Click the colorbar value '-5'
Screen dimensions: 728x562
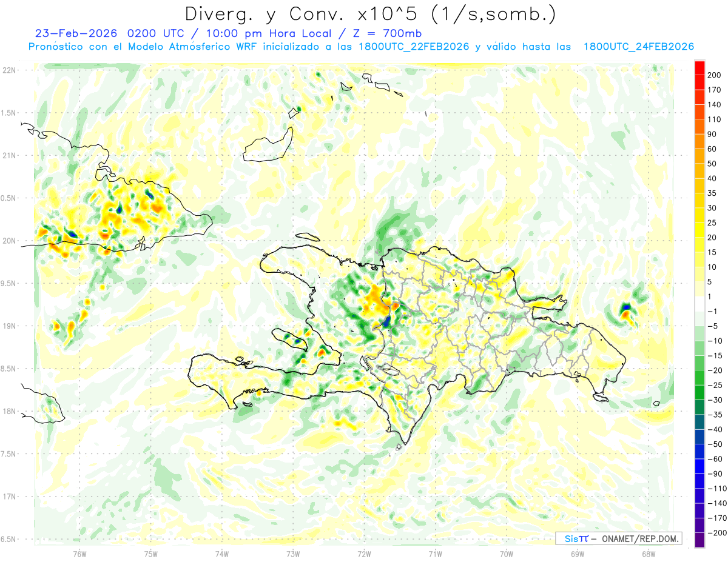coord(712,326)
